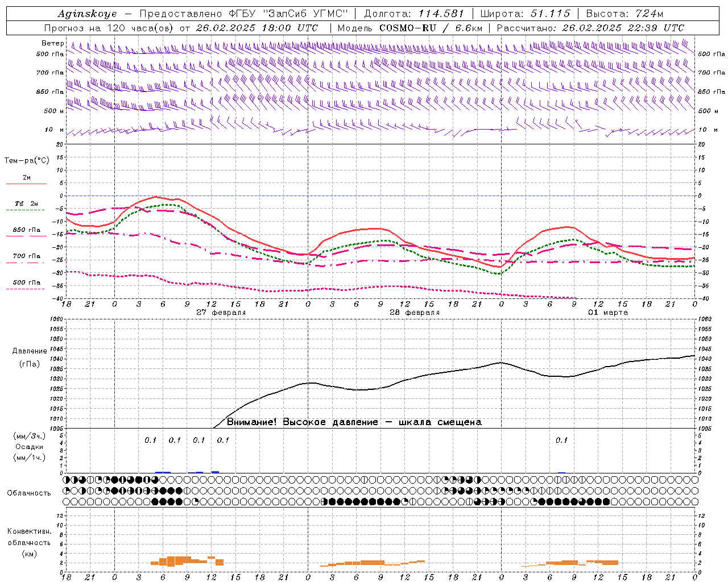Image resolution: width=728 pixels, height=582 pixels.
Task: Click the station name Aginskoye in the title
Action: [87, 14]
